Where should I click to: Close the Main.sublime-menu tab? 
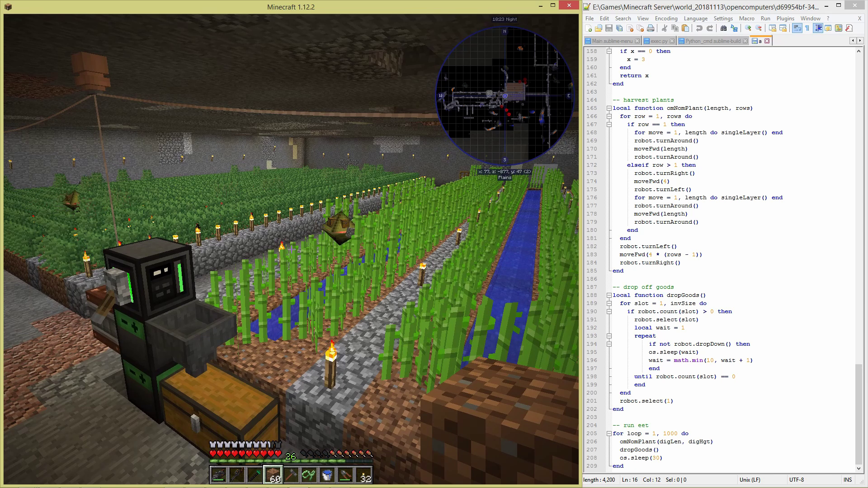tap(637, 41)
